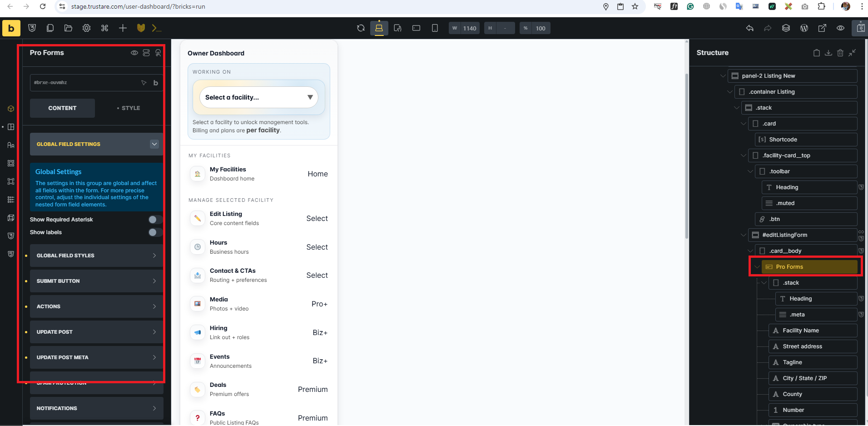Click the canvas width input field
Image resolution: width=868 pixels, height=426 pixels.
pyautogui.click(x=469, y=28)
